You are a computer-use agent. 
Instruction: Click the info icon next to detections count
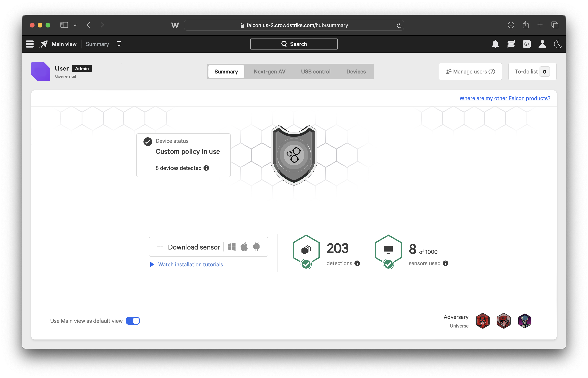[x=357, y=263]
